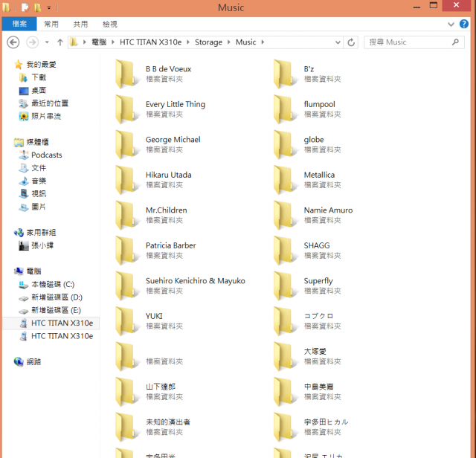This screenshot has height=458, width=476.
Task: Open the 檢視 ribbon tab
Action: [x=109, y=24]
